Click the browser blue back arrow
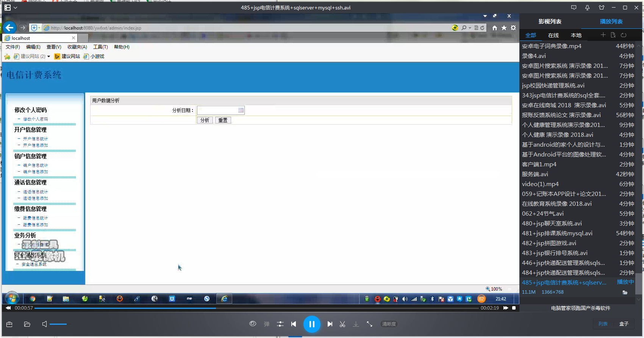This screenshot has width=644, height=338. click(10, 27)
